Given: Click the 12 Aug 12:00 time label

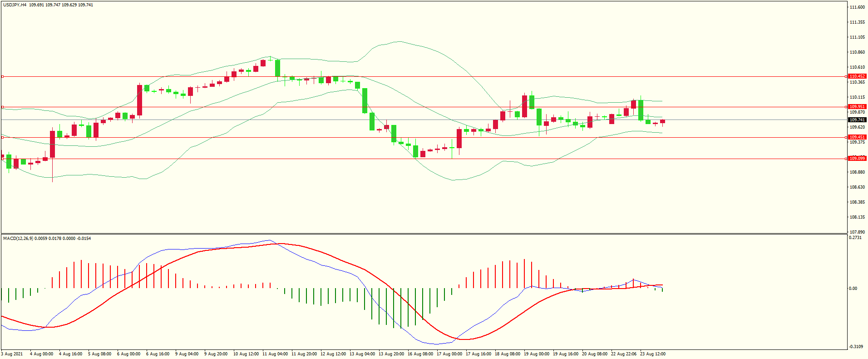Looking at the screenshot, I should pos(333,354).
